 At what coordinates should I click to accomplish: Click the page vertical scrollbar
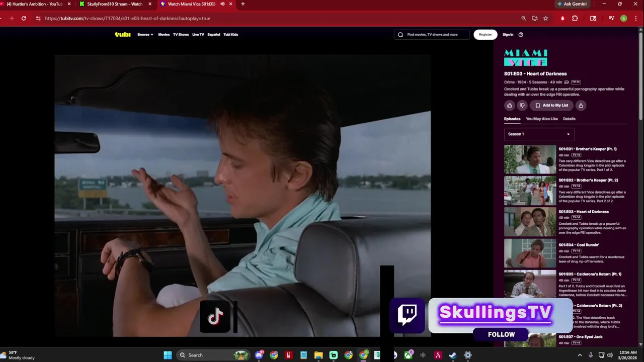tap(641, 75)
